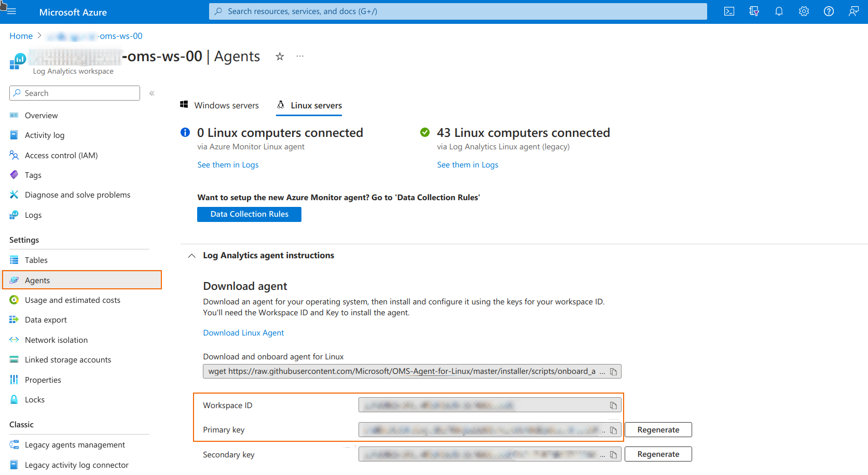Click the 'Download agent' heading

click(245, 286)
